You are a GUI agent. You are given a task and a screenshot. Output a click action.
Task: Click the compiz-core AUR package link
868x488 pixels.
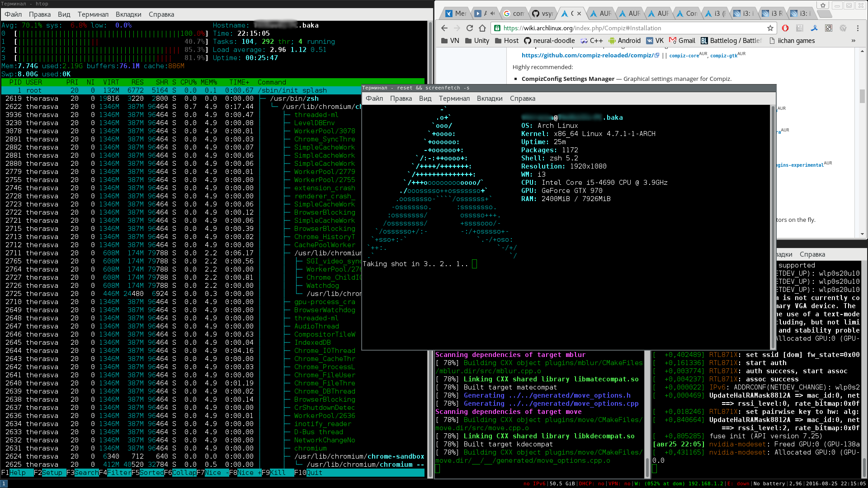click(684, 56)
